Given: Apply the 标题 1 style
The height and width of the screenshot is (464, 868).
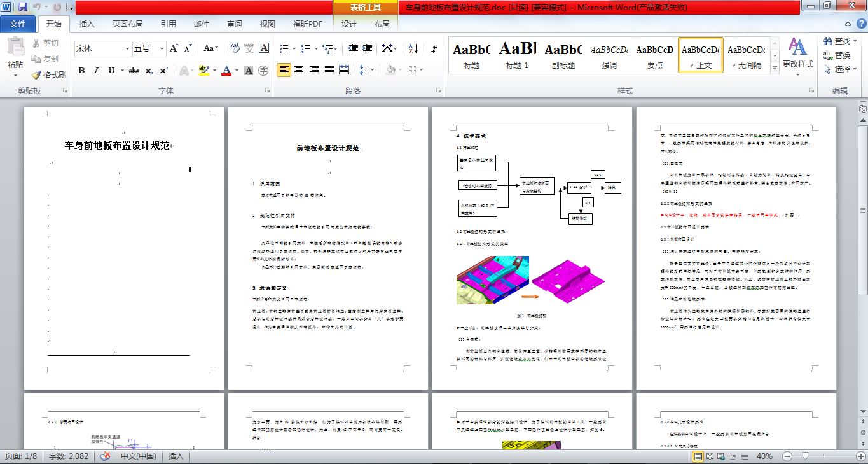Looking at the screenshot, I should 517,55.
